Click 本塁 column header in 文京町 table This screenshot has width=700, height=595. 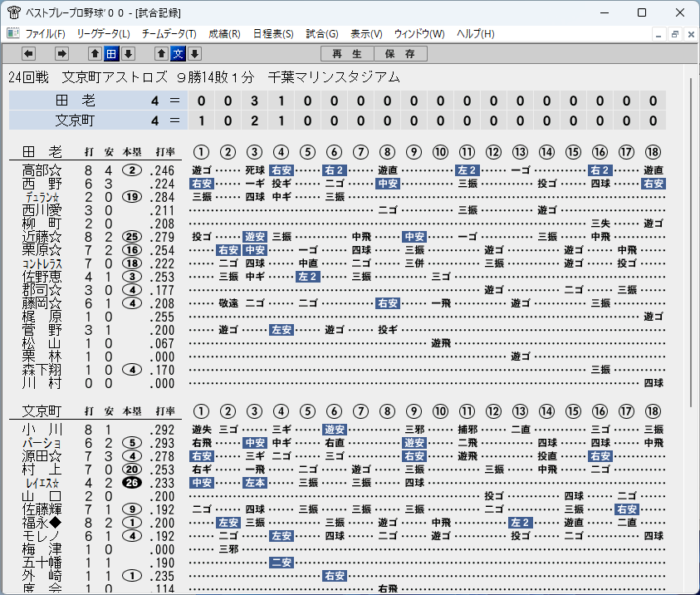click(132, 411)
